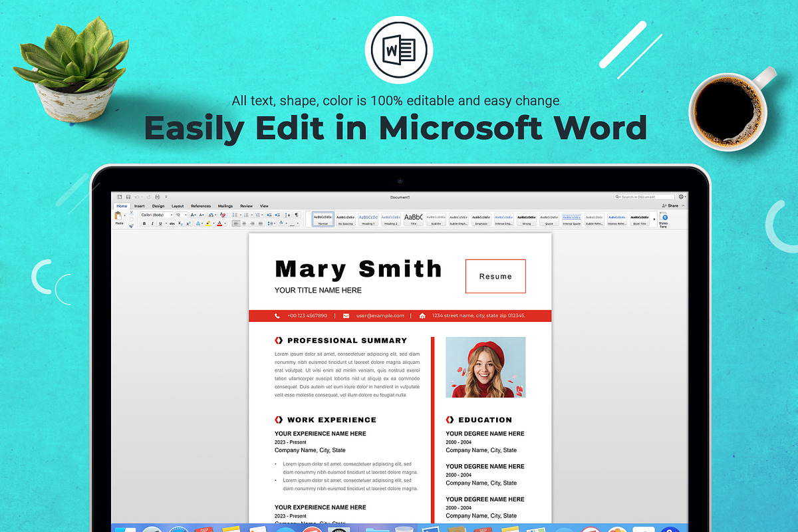
Task: Open the font size 12 dropdown
Action: [x=186, y=215]
